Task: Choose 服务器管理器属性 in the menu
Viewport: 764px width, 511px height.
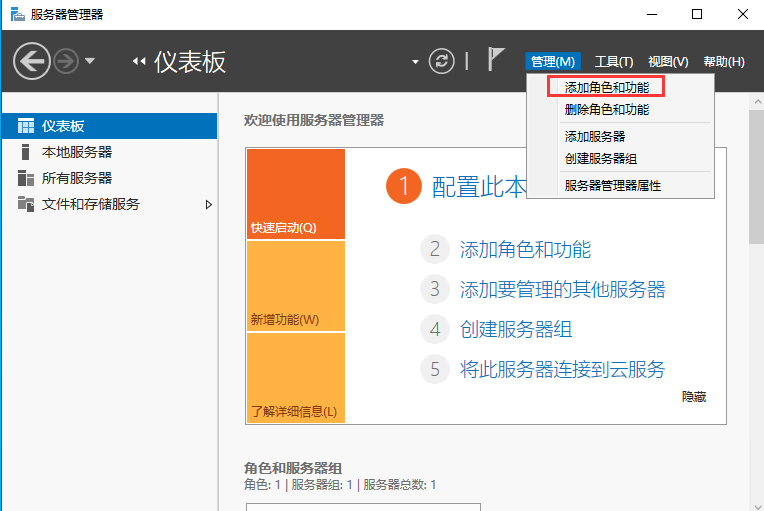Action: click(612, 186)
